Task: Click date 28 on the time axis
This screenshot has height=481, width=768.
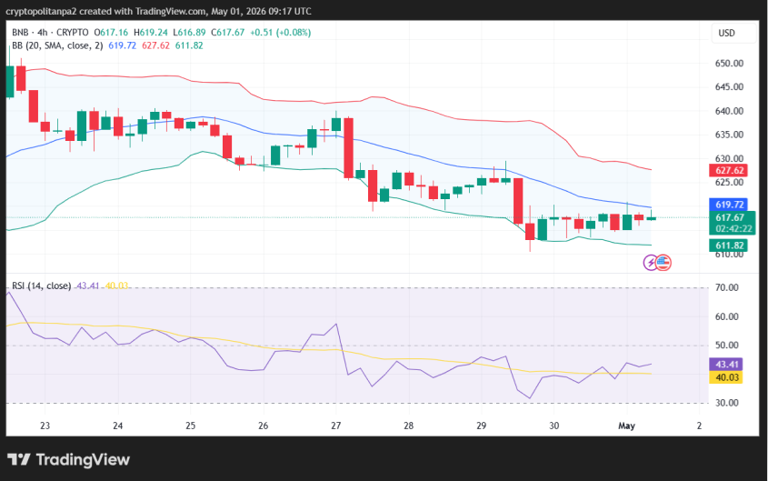Action: pos(408,426)
